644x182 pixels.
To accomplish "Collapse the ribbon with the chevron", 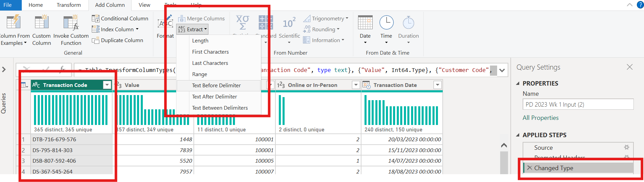I will (x=630, y=5).
